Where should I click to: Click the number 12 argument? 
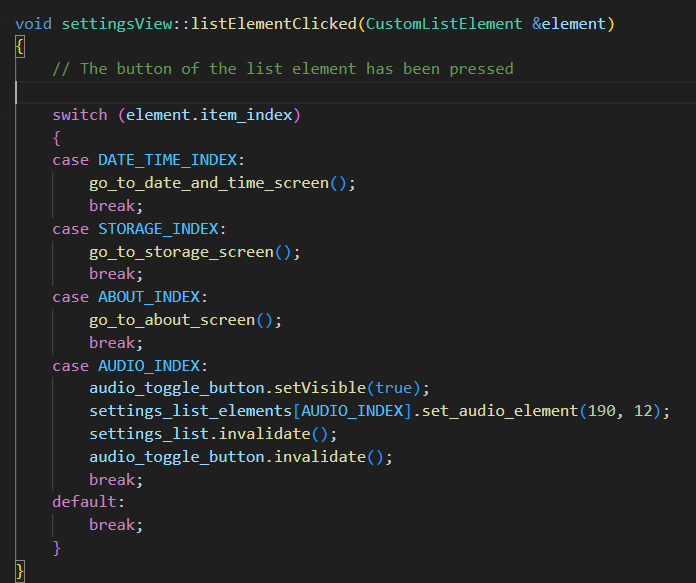click(x=643, y=411)
